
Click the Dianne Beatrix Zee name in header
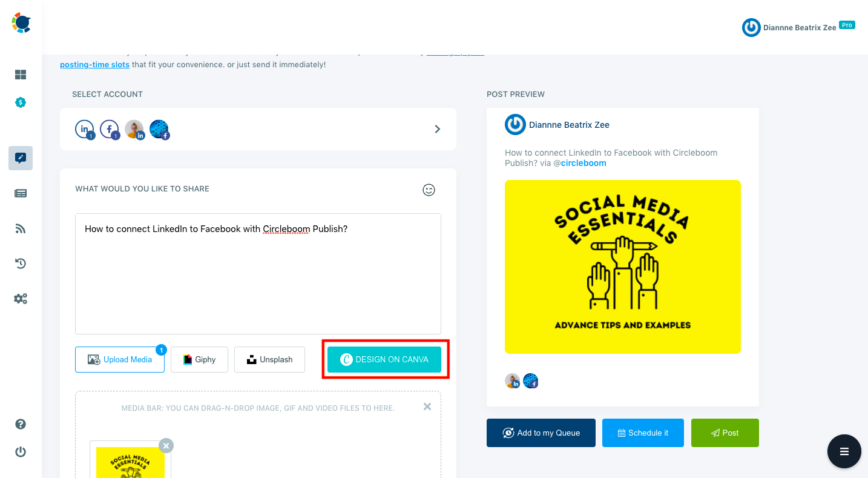pyautogui.click(x=800, y=27)
